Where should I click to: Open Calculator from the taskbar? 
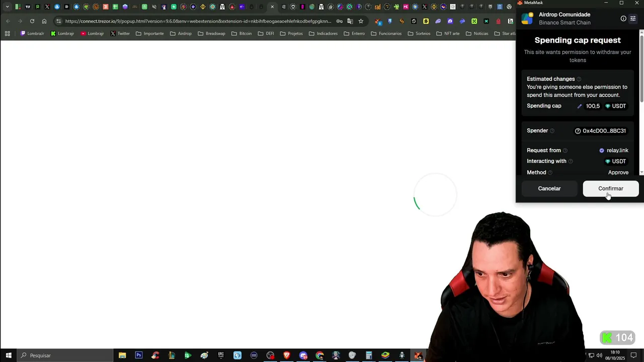click(369, 355)
